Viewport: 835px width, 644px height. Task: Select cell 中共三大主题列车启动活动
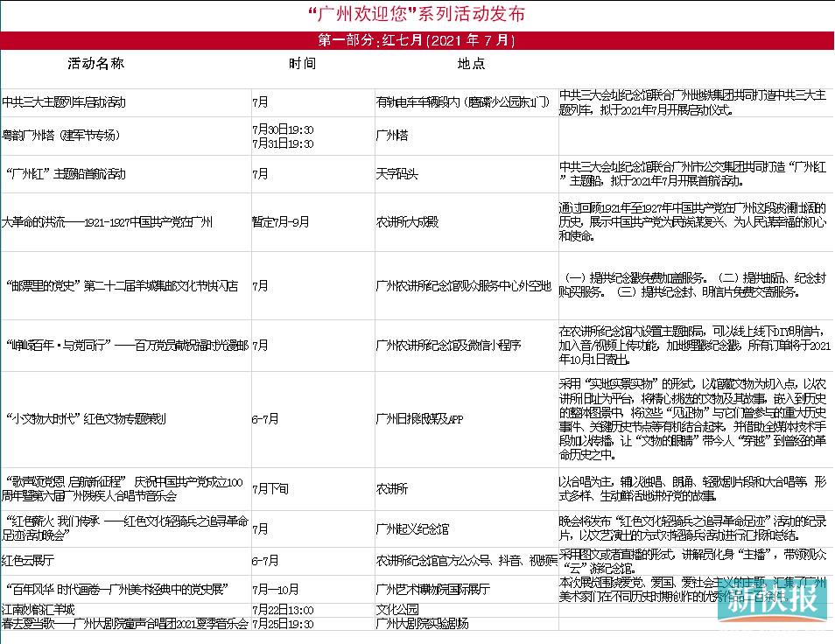click(64, 102)
